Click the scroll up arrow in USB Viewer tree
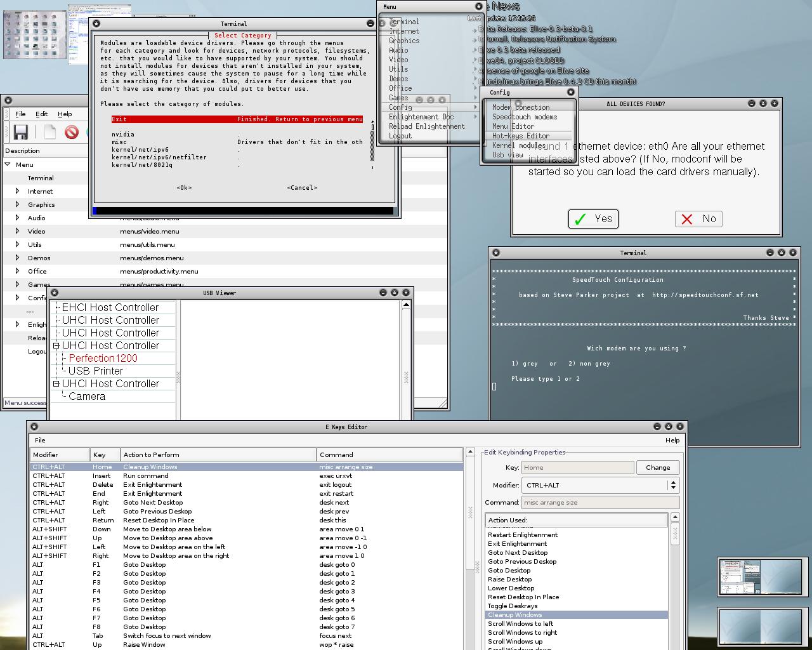The height and width of the screenshot is (650, 812). 406,305
